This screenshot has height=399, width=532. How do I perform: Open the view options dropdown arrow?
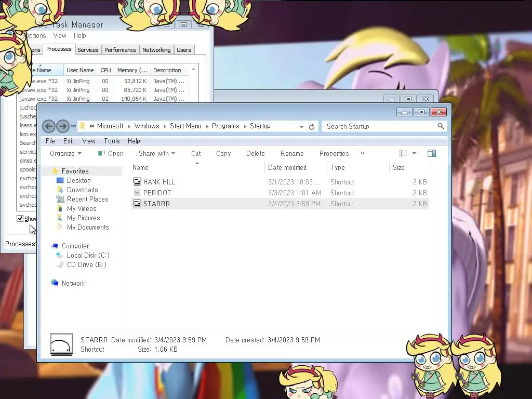click(414, 153)
